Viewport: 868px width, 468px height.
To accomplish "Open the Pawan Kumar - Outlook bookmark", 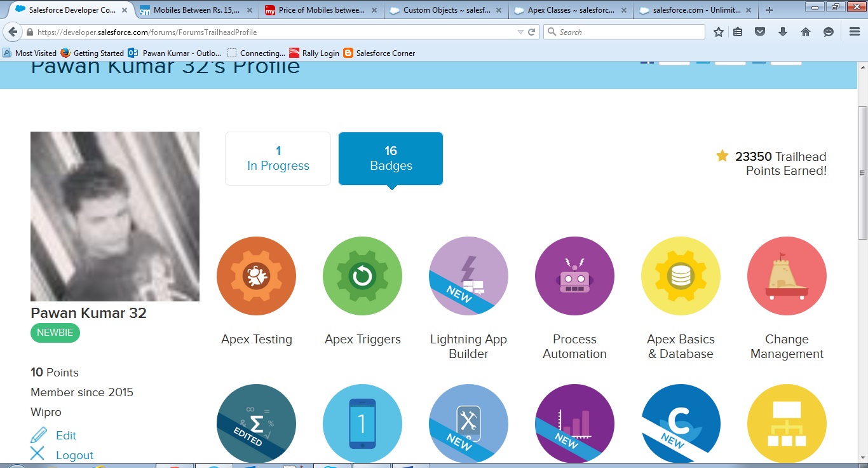I will 175,53.
